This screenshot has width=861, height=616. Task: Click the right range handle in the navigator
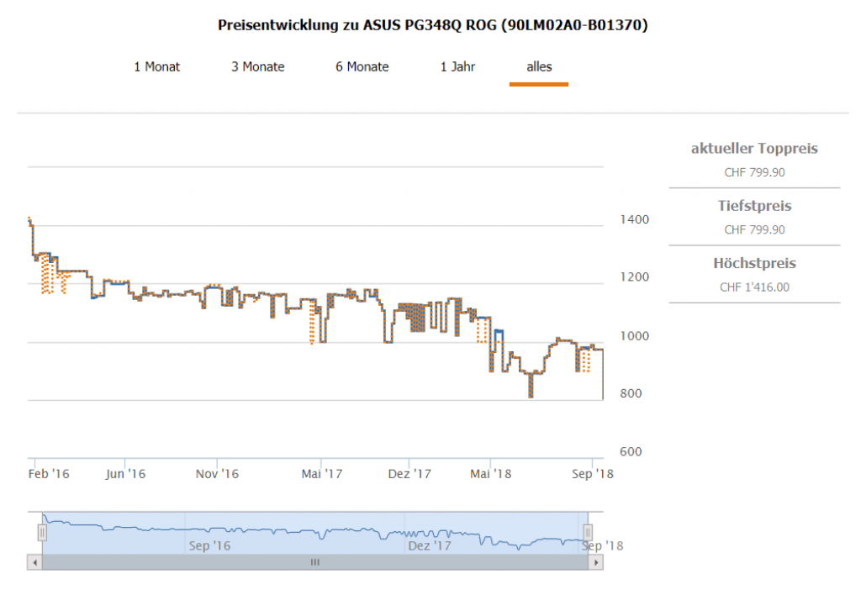point(589,532)
